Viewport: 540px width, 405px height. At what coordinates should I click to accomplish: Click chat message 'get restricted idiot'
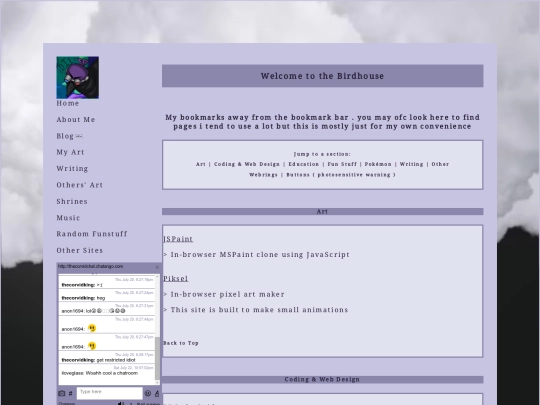(116, 360)
